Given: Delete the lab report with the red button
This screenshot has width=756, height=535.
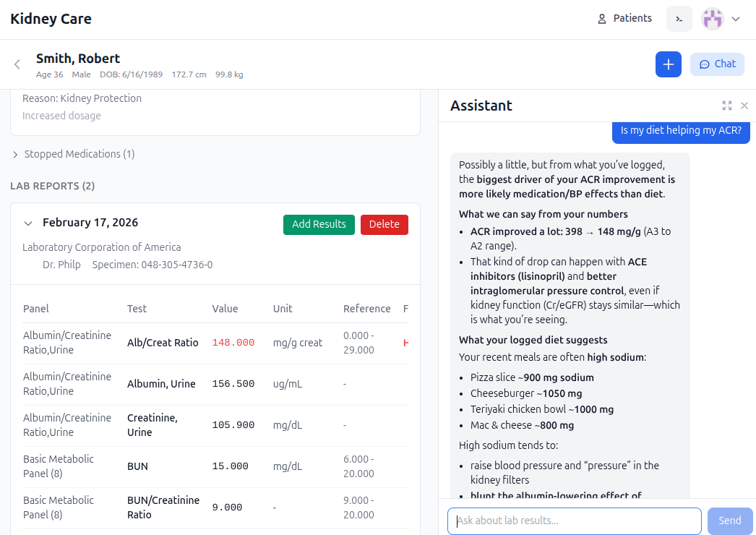Looking at the screenshot, I should coord(384,224).
